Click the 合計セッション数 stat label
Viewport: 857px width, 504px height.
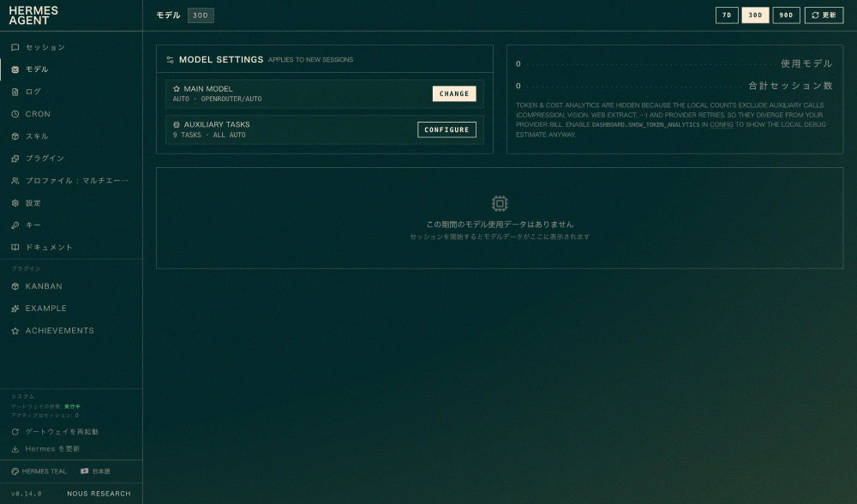click(x=790, y=86)
